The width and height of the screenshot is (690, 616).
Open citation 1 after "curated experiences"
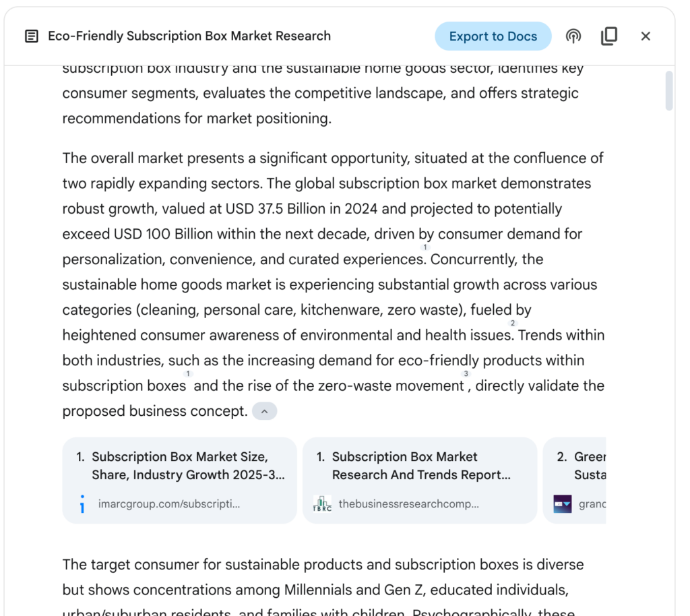pos(425,248)
